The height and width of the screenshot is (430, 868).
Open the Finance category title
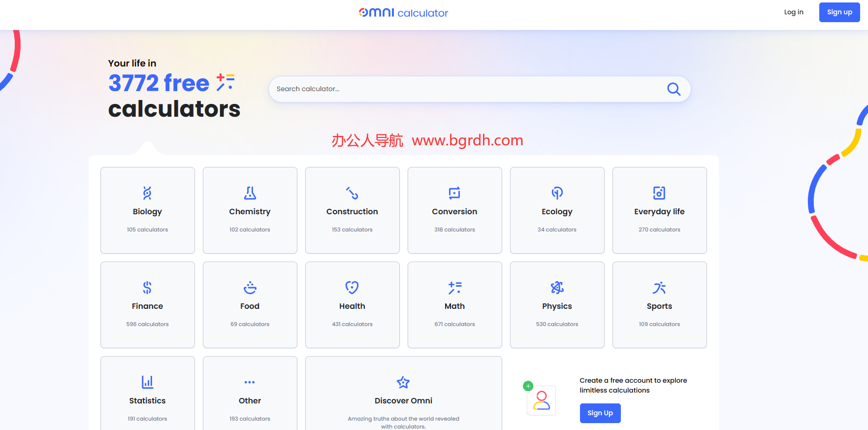(x=147, y=306)
